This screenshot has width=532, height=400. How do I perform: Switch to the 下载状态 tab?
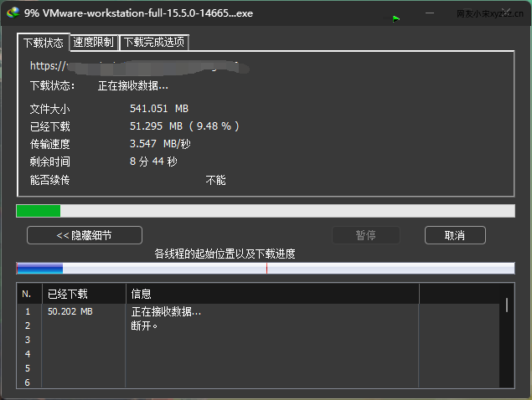44,43
